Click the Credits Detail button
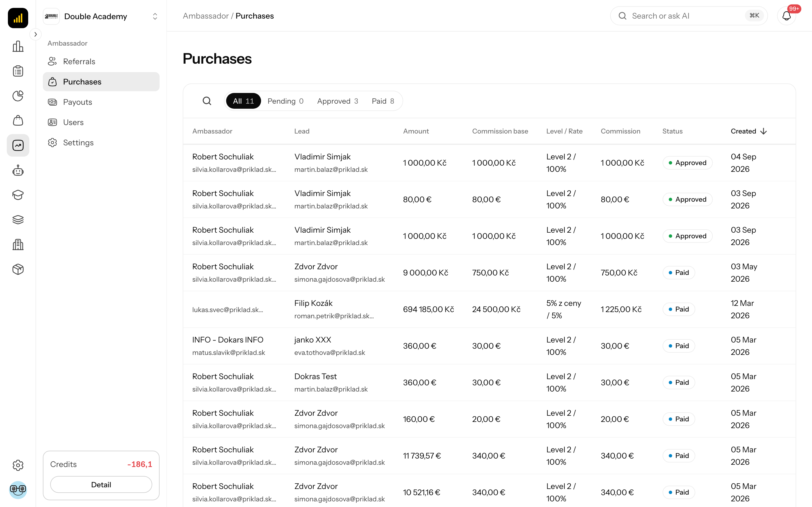Viewport: 812px width, 507px height. (101, 484)
